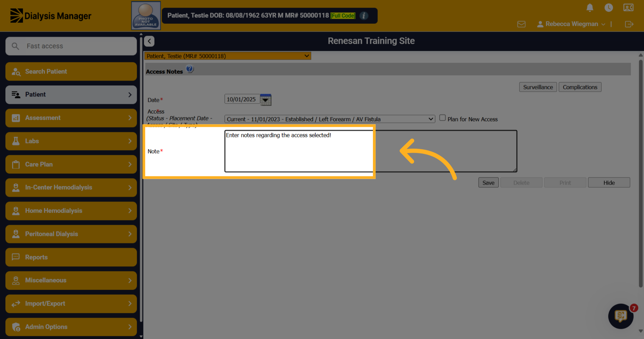Click the Surveillance button

(x=538, y=87)
